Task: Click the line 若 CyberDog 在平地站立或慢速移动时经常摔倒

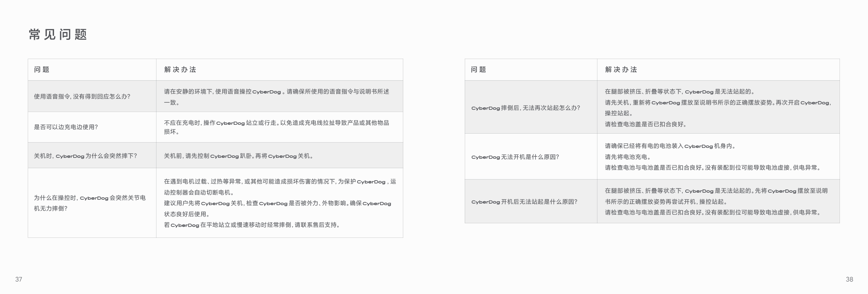Action: click(x=252, y=225)
